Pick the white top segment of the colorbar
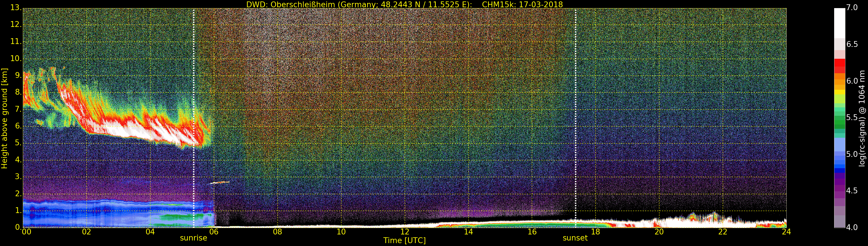 pyautogui.click(x=839, y=23)
